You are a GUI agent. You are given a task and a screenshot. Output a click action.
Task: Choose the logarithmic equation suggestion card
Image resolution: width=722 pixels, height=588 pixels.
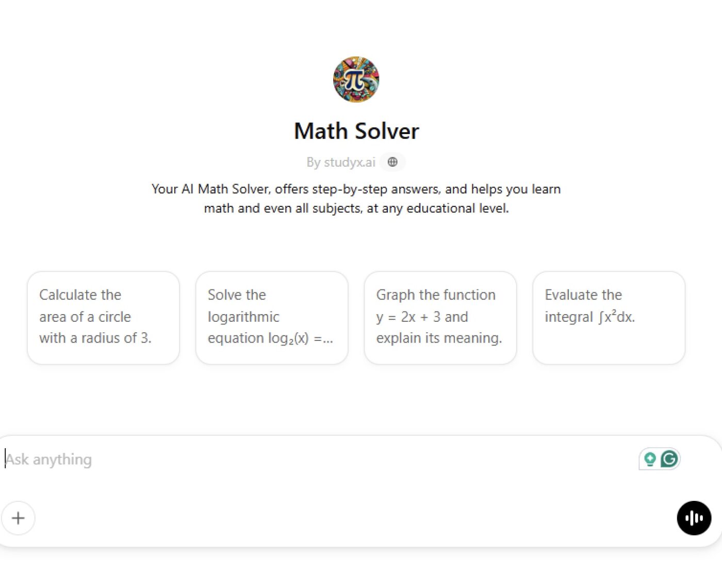point(271,317)
